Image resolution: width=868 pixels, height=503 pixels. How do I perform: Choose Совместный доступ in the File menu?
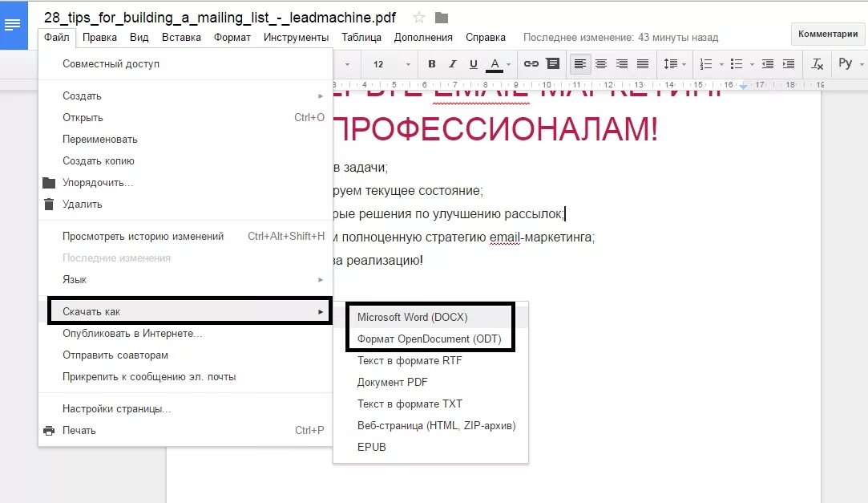pyautogui.click(x=185, y=63)
